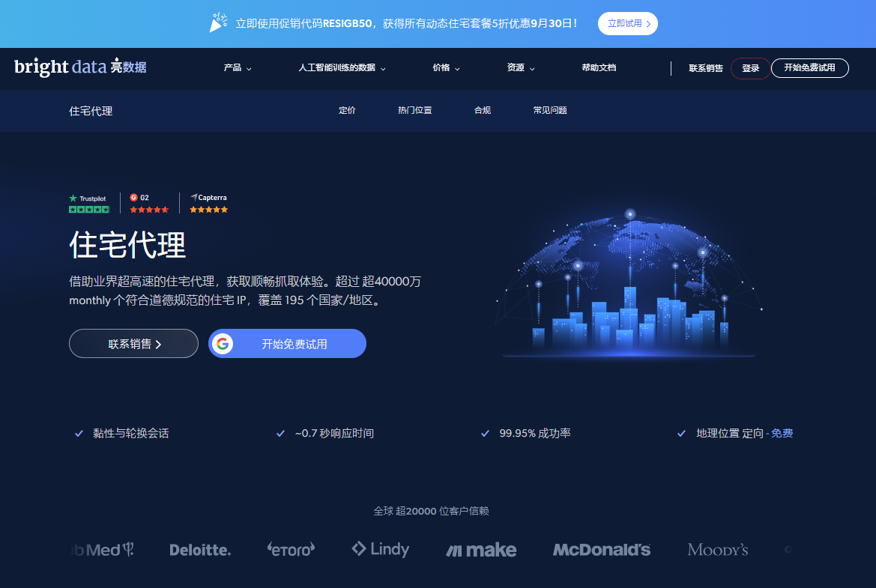Click the hero 联系销售 button
The width and height of the screenshot is (876, 588).
coord(133,343)
